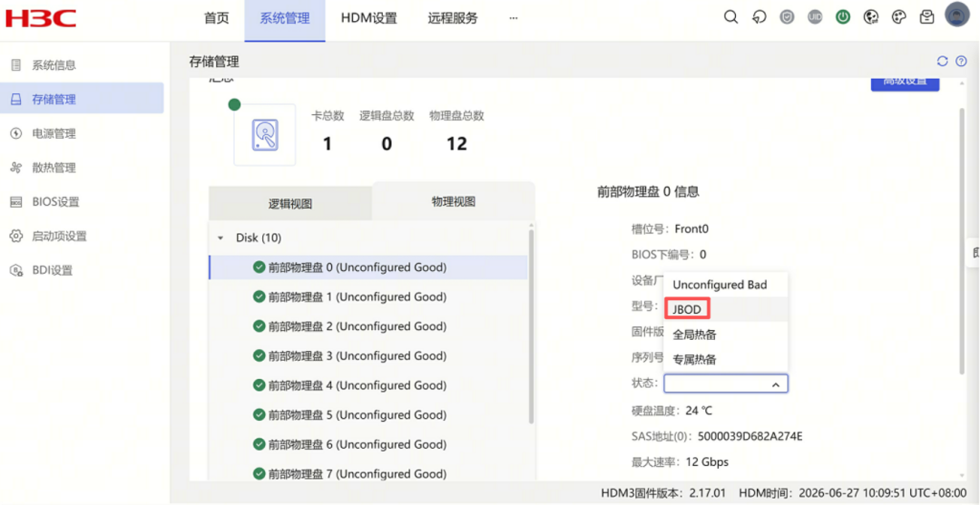Click the BDI设置 sidebar icon
Screen dimensions: 980x505
pyautogui.click(x=16, y=270)
